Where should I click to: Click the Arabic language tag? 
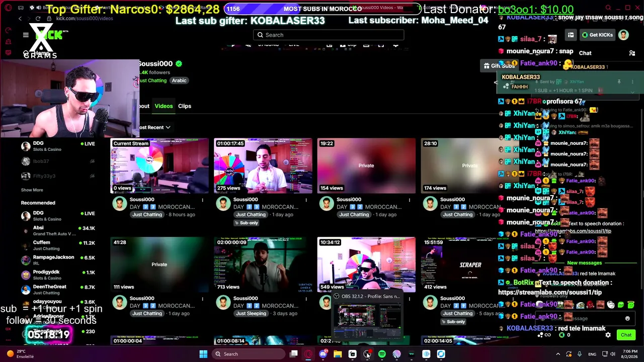(179, 80)
